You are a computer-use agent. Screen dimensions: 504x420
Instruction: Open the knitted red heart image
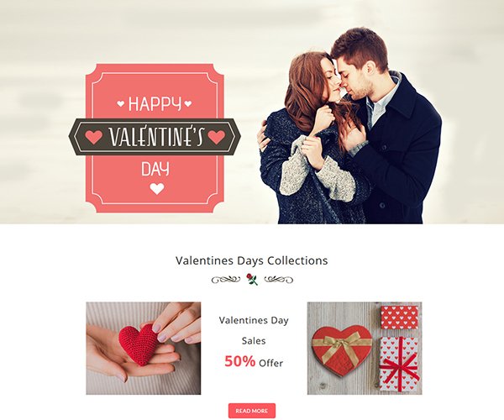click(144, 348)
